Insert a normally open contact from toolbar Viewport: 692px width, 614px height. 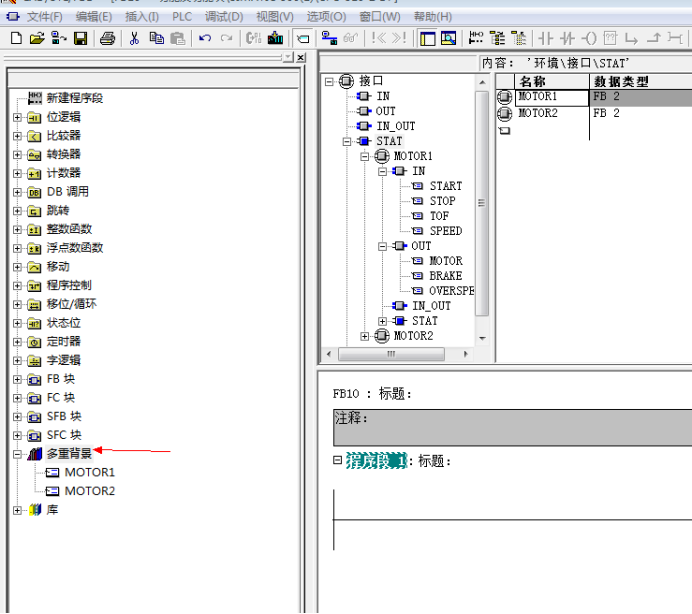[546, 38]
